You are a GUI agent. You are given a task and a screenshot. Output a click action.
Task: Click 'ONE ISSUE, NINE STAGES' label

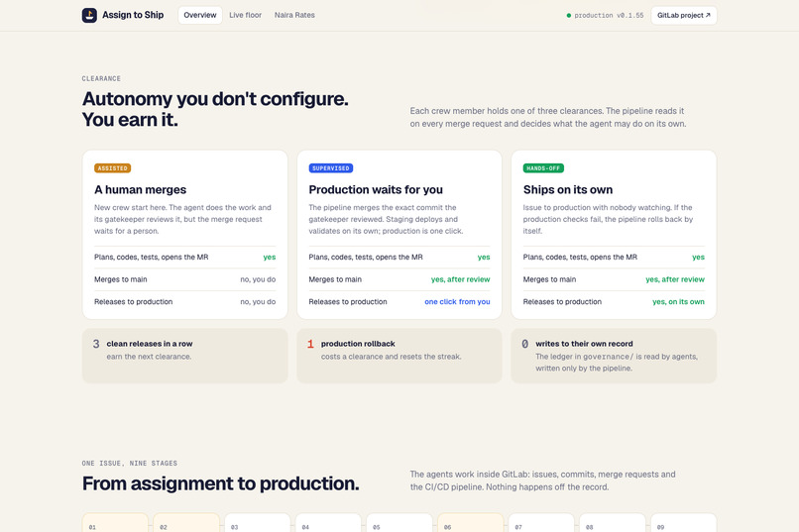tap(130, 464)
